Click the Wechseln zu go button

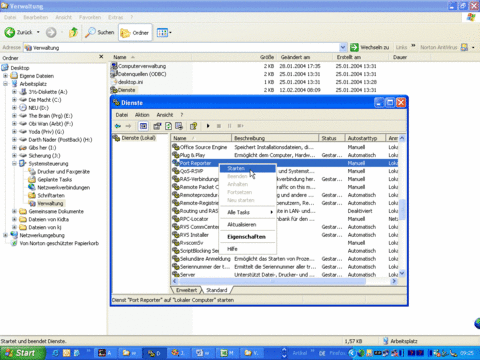coord(370,47)
